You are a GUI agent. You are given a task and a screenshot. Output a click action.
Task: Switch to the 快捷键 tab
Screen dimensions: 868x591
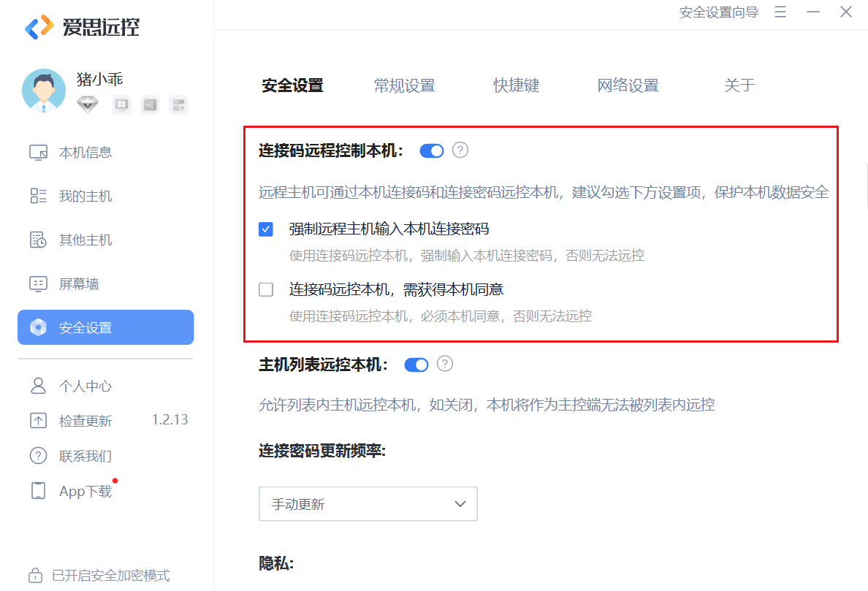click(x=517, y=85)
